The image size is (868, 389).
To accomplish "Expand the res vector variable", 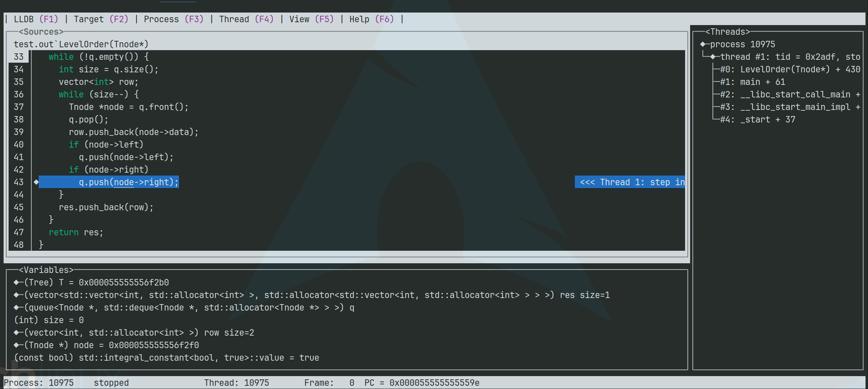I will [16, 295].
